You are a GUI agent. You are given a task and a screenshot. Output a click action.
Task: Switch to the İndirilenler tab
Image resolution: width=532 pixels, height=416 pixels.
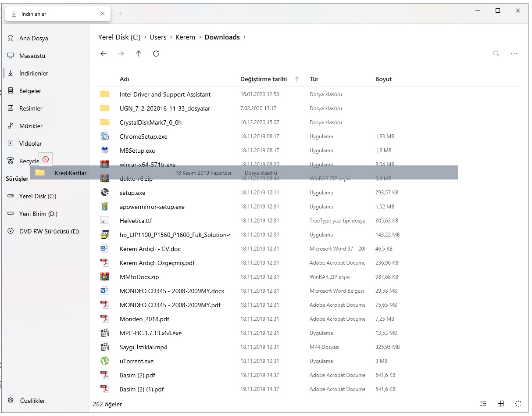coord(53,13)
